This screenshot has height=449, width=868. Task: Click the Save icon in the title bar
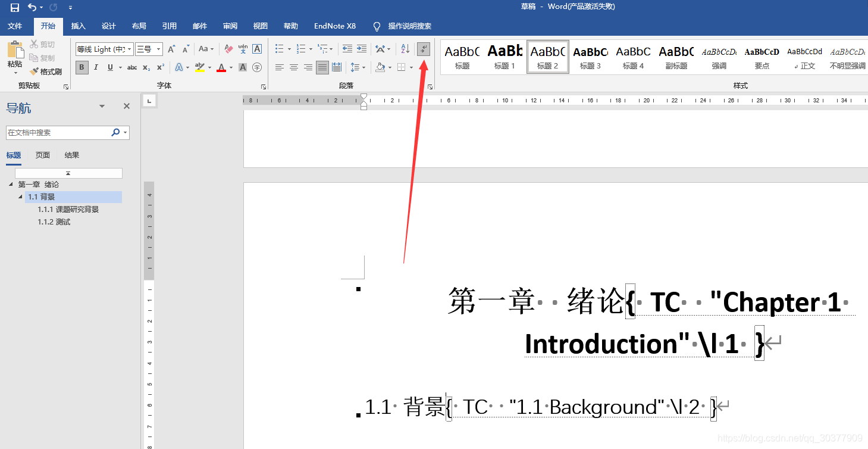[x=15, y=8]
